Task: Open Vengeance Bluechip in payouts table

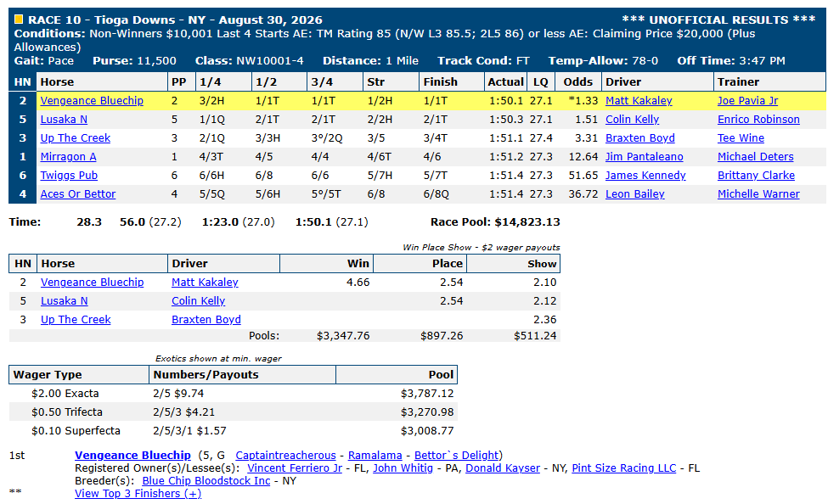Action: point(93,283)
